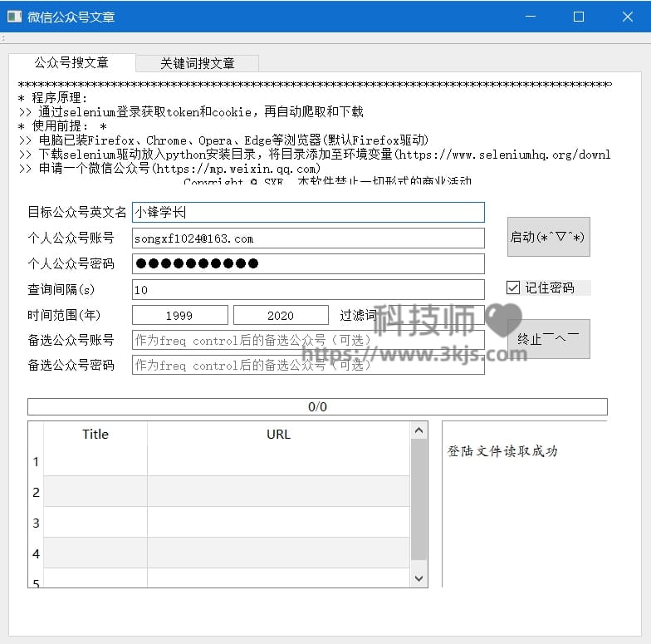The image size is (651, 644).
Task: Click the URL cell in row 2
Action: [x=278, y=492]
